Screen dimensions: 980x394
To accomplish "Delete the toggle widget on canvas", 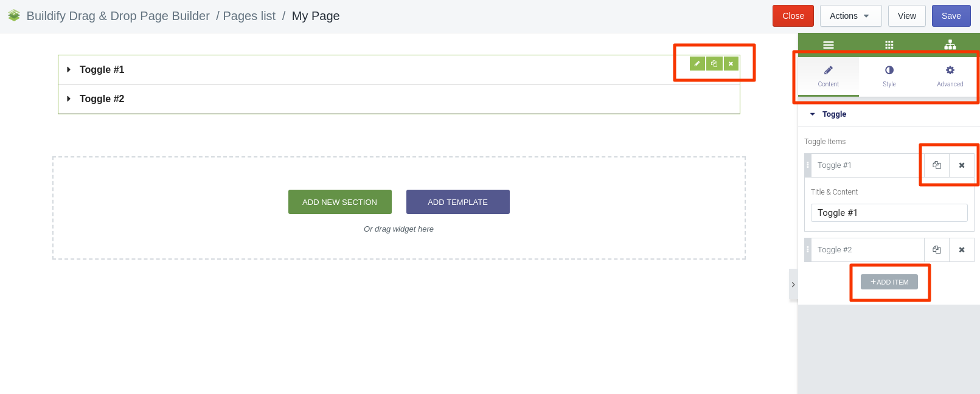I will click(x=731, y=63).
